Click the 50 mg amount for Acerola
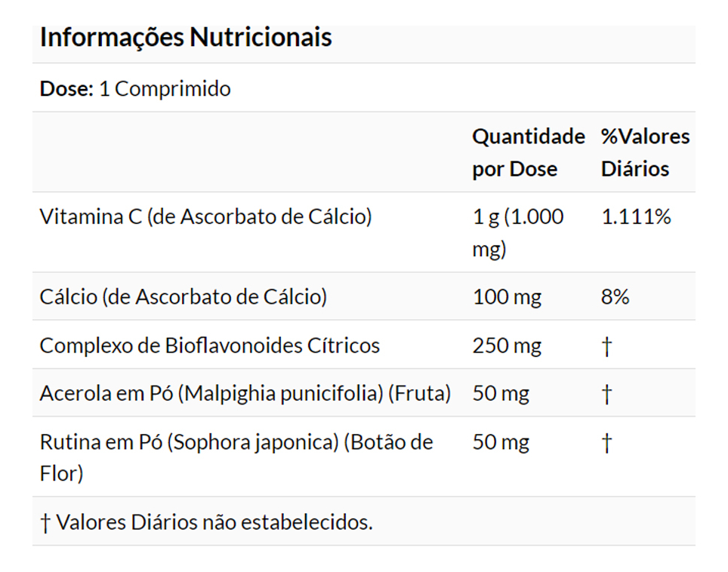 [501, 393]
